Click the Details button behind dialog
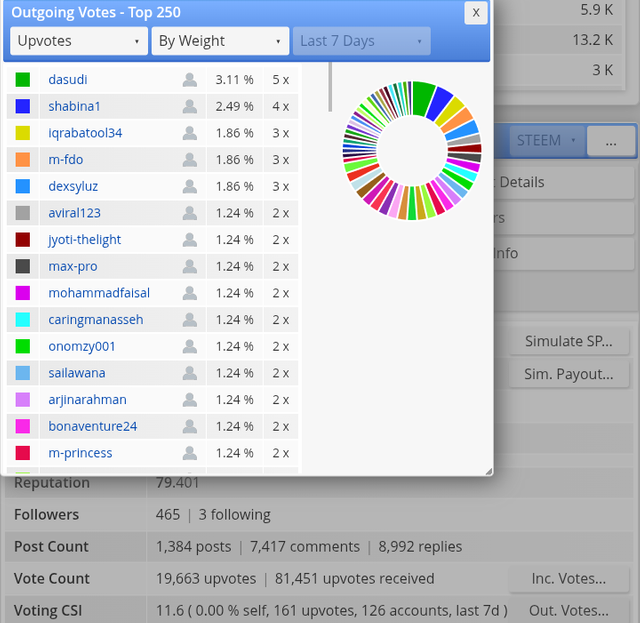This screenshot has width=640, height=623. click(x=563, y=182)
